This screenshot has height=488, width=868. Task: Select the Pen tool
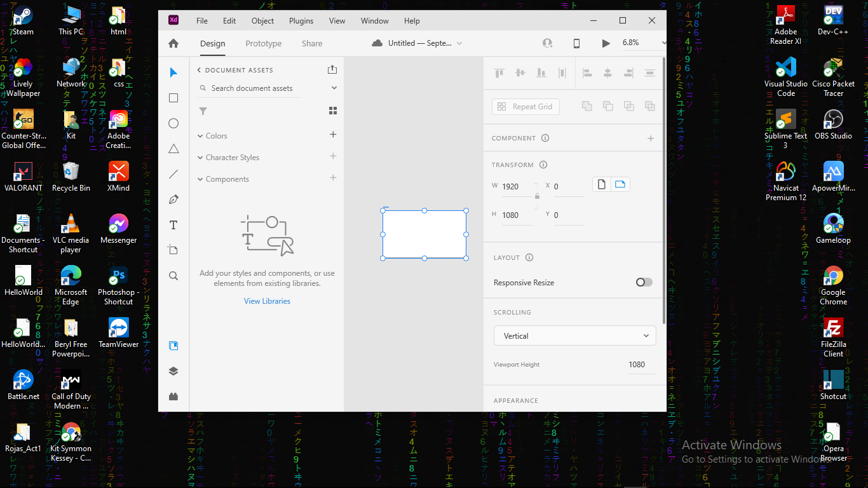point(173,200)
